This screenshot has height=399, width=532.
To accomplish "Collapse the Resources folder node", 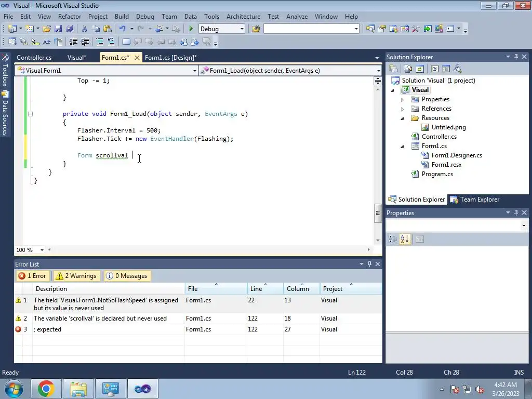I will coord(403,118).
